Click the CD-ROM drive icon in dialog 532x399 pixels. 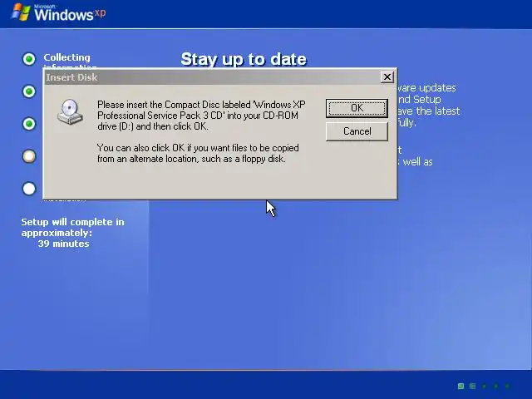[x=70, y=112]
